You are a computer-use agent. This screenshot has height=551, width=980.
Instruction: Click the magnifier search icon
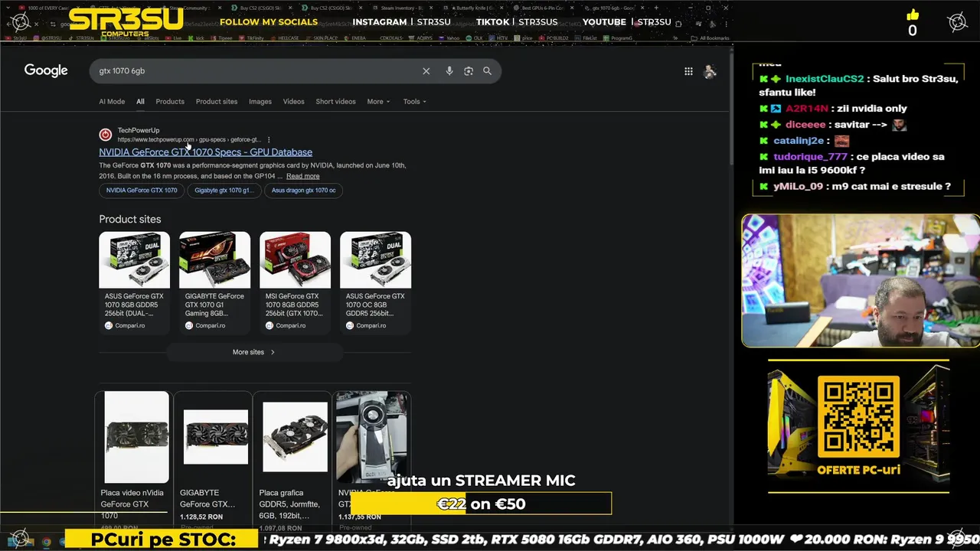coord(487,71)
